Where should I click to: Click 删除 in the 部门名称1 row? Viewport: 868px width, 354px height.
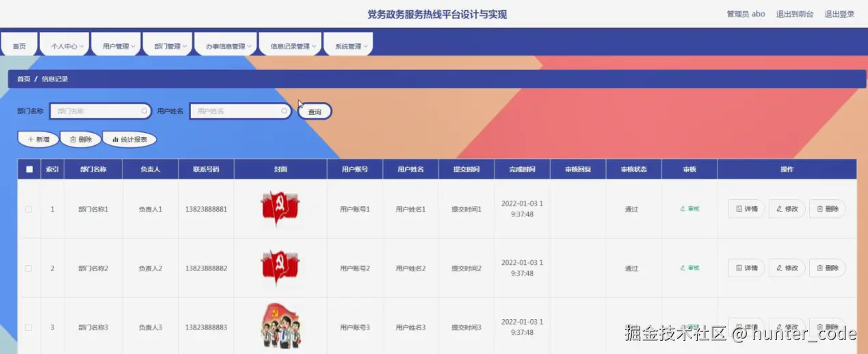coord(828,209)
